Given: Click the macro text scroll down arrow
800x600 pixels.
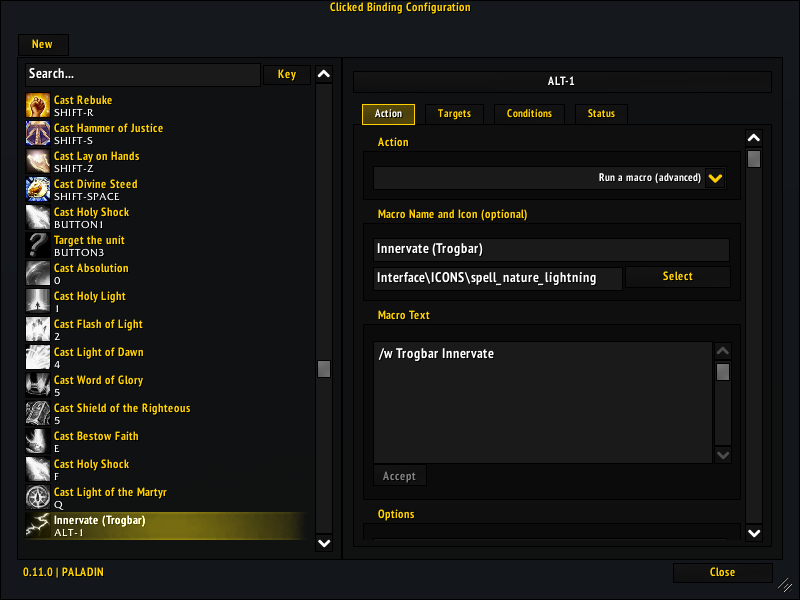Looking at the screenshot, I should [x=722, y=455].
